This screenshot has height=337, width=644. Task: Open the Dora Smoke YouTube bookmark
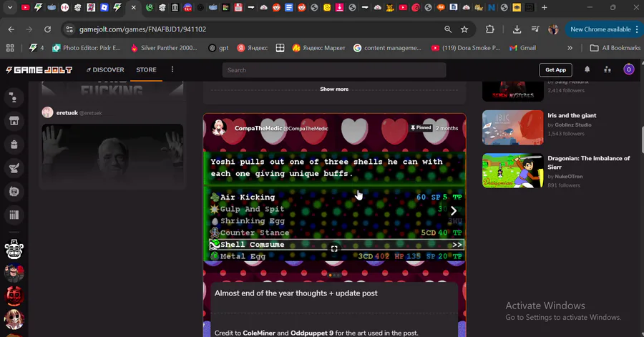click(466, 48)
